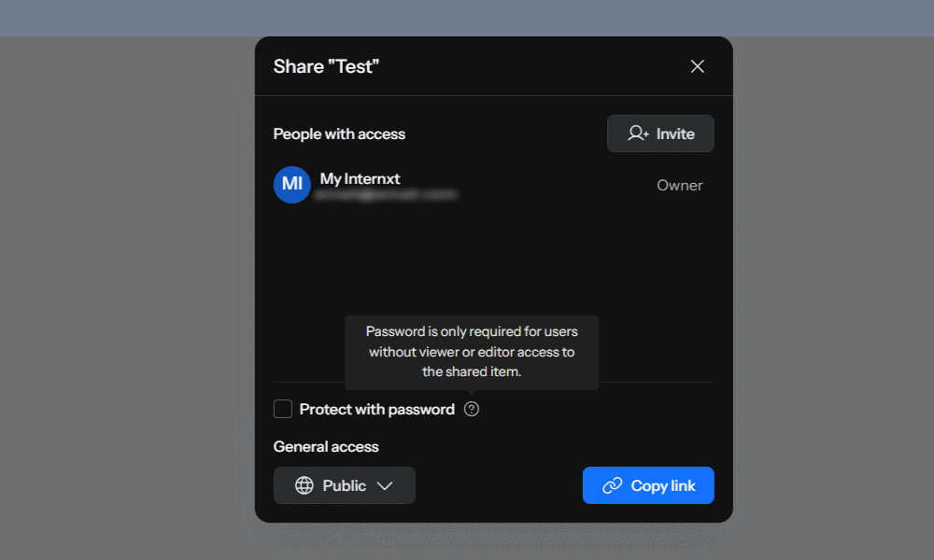Click the Invite button
Screen dimensions: 934x560
click(660, 133)
